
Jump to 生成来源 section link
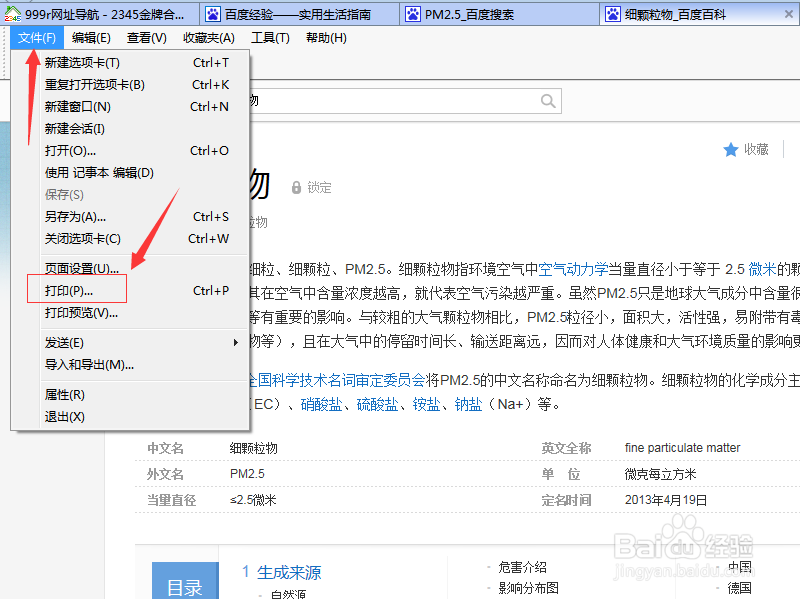coord(289,572)
